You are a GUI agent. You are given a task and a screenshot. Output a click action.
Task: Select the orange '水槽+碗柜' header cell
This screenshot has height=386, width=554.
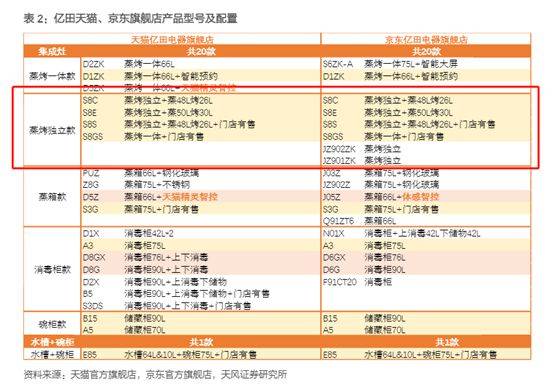52,342
